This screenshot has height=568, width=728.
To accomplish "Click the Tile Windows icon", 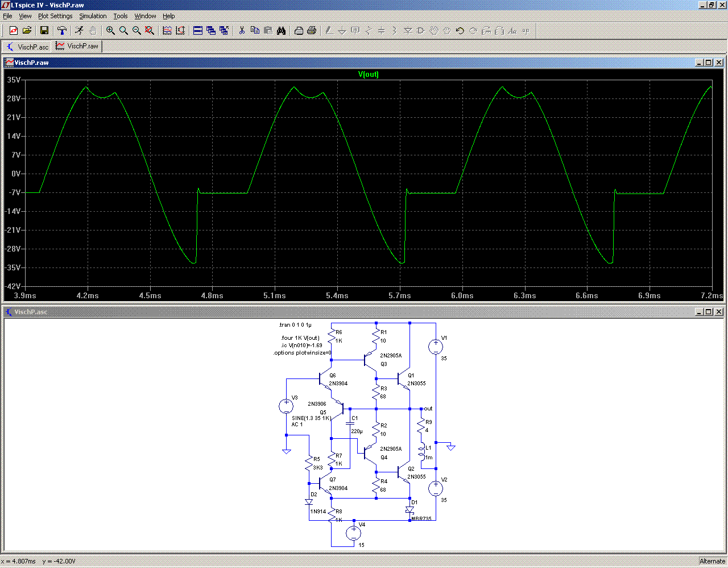I will click(198, 31).
